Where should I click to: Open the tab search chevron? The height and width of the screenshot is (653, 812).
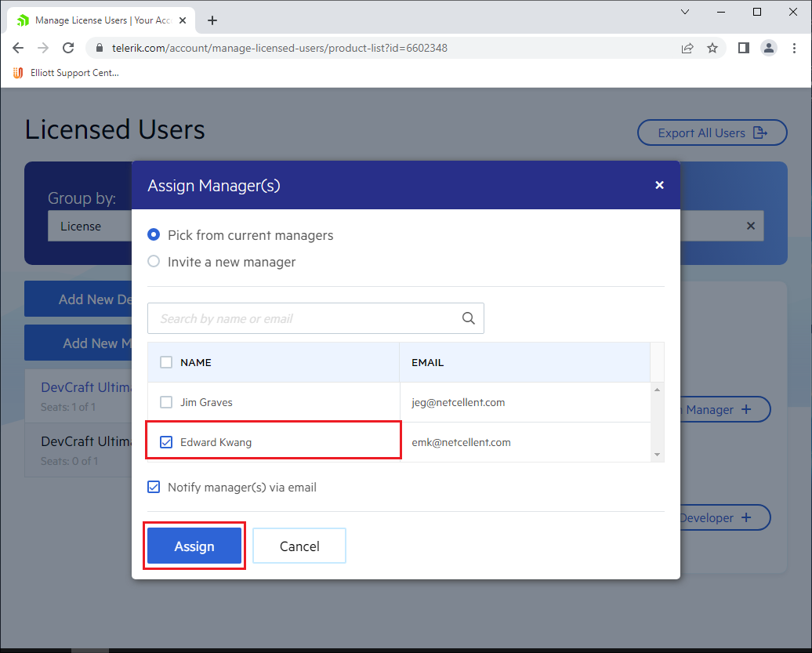684,12
